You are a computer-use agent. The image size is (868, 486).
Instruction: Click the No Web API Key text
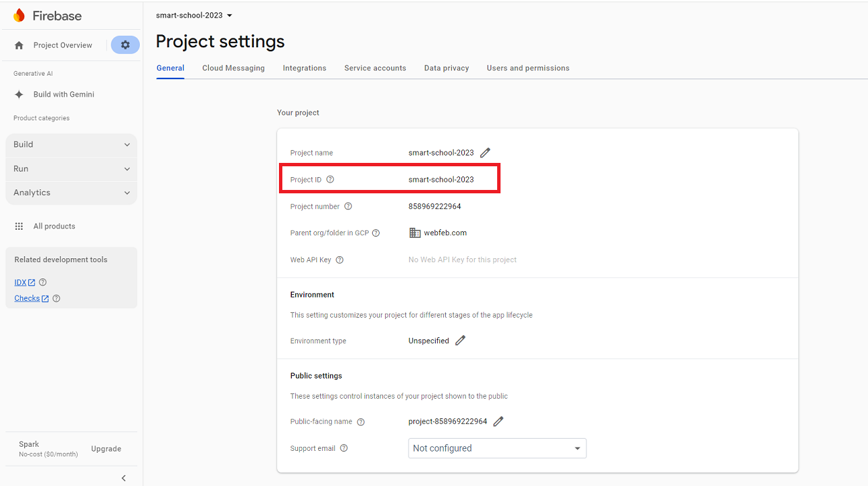[x=463, y=260]
